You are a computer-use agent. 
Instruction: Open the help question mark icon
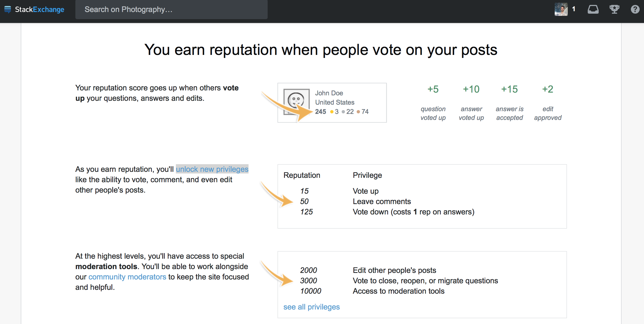pos(635,9)
